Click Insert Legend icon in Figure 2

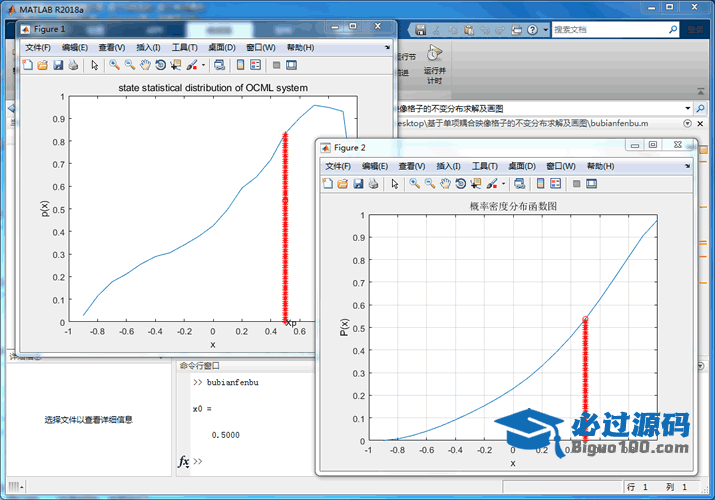click(556, 184)
